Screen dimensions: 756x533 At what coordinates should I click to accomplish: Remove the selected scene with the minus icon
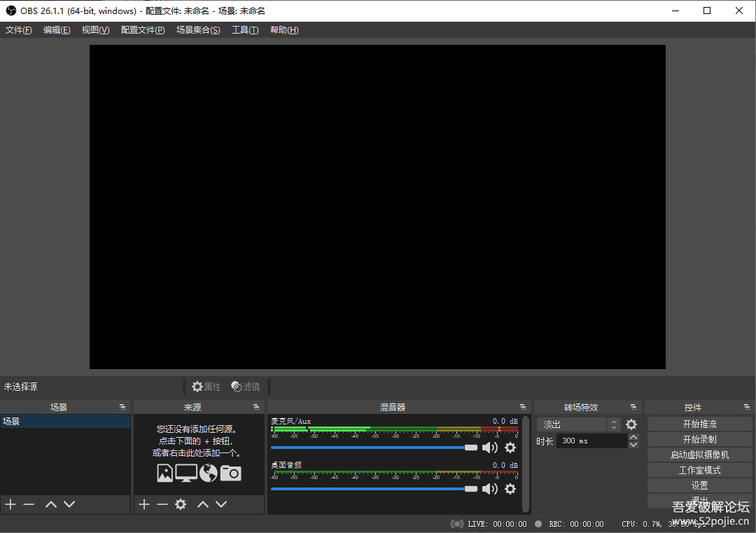(x=29, y=504)
